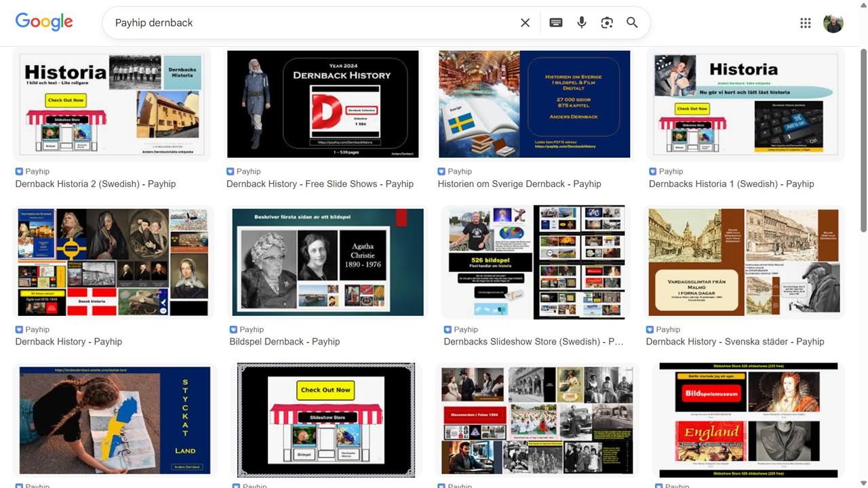Click Payhip source above Bildspel Dernback
868x488 pixels.
pyautogui.click(x=247, y=329)
